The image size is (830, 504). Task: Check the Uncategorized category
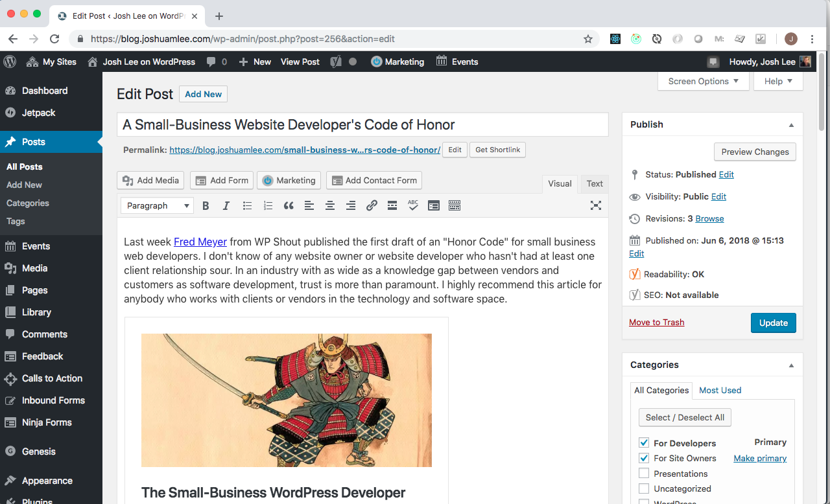click(644, 488)
